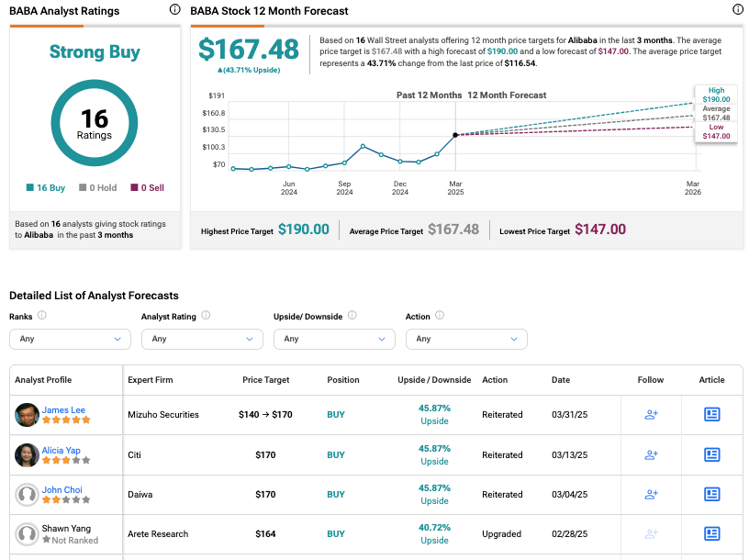Click the Analyst Profile column header
Image resolution: width=749 pixels, height=560 pixels.
(x=43, y=380)
